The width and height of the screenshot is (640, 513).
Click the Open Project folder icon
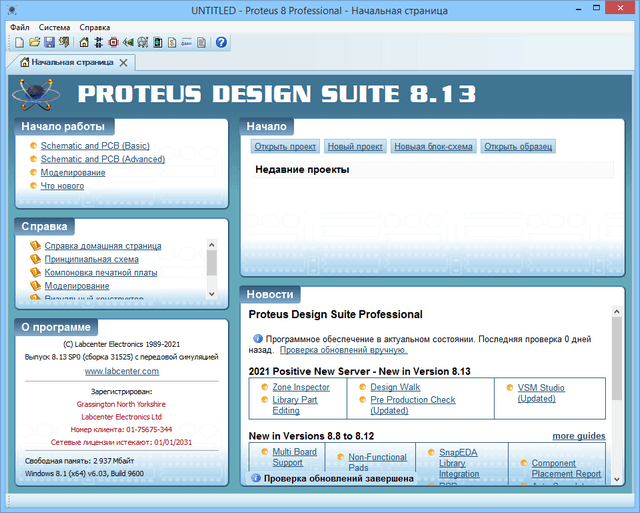(34, 42)
